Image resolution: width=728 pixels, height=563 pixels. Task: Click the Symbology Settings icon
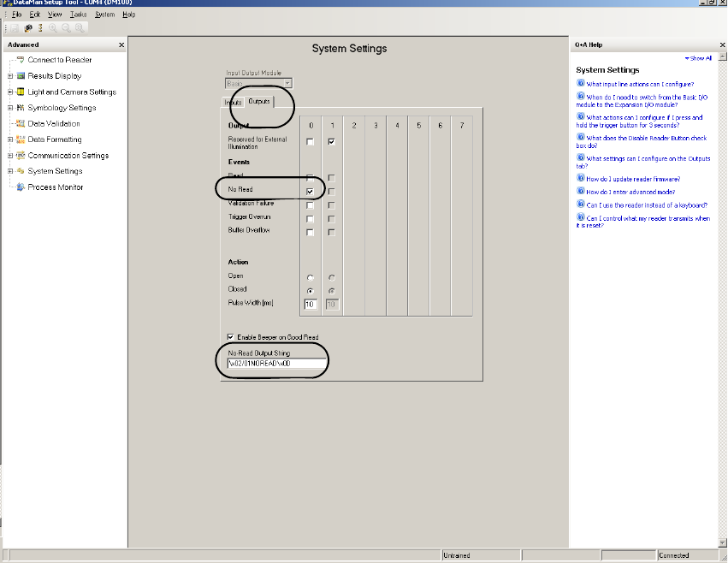coord(21,108)
